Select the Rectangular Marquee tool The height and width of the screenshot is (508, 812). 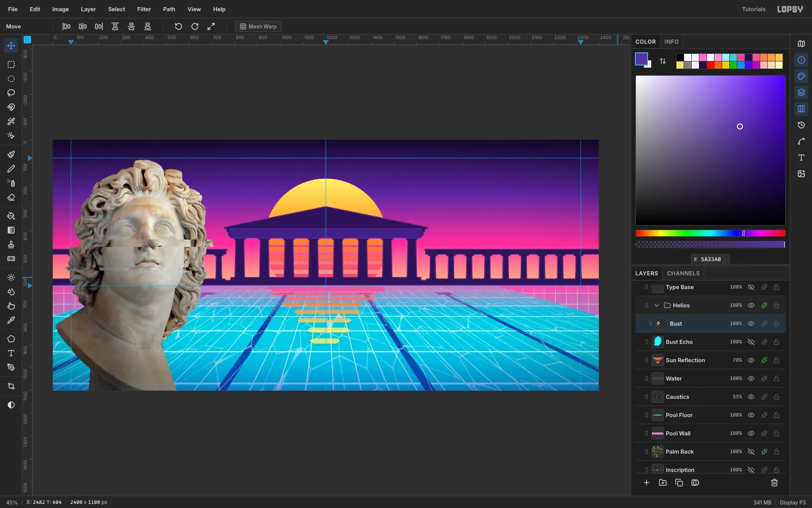pyautogui.click(x=11, y=65)
